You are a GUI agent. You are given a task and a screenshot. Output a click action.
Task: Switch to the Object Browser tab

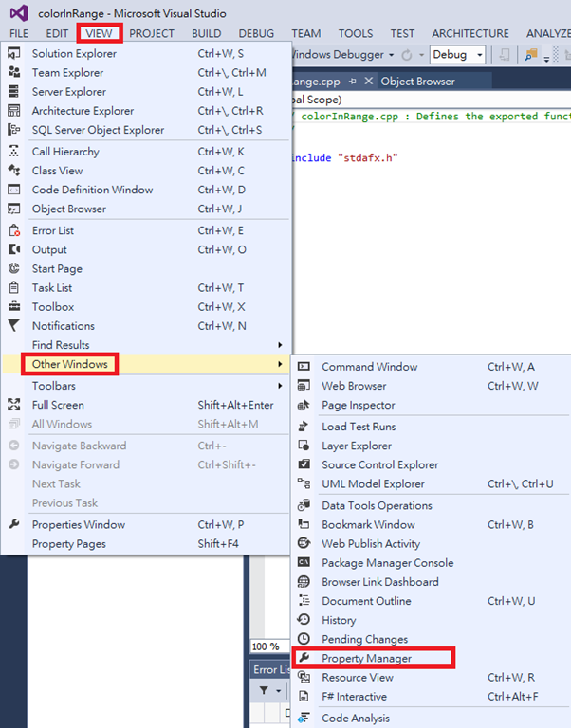coord(417,82)
